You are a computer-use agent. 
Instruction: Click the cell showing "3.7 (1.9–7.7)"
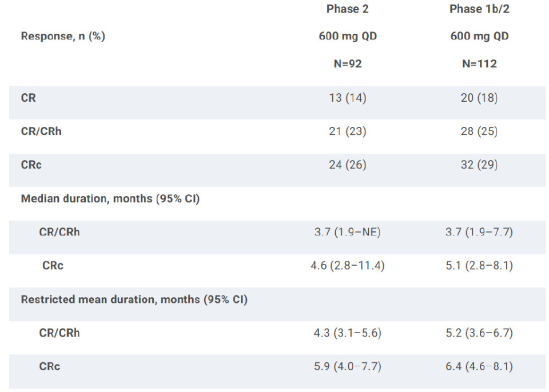click(x=479, y=233)
